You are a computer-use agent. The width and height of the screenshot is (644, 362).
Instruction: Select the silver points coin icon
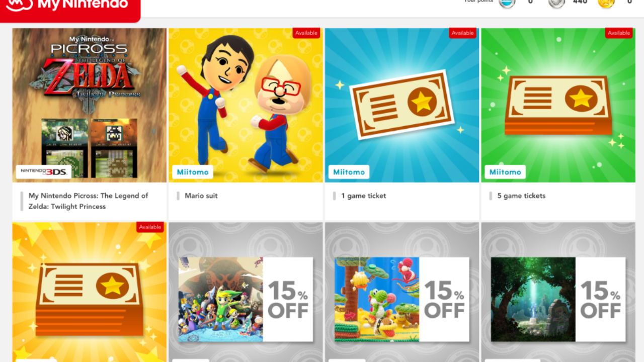556,3
